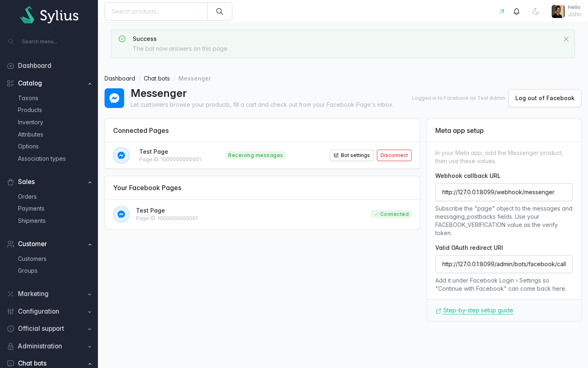Viewport: 588px width, 368px height.
Task: Go to Chat bots breadcrumb
Action: tap(157, 79)
